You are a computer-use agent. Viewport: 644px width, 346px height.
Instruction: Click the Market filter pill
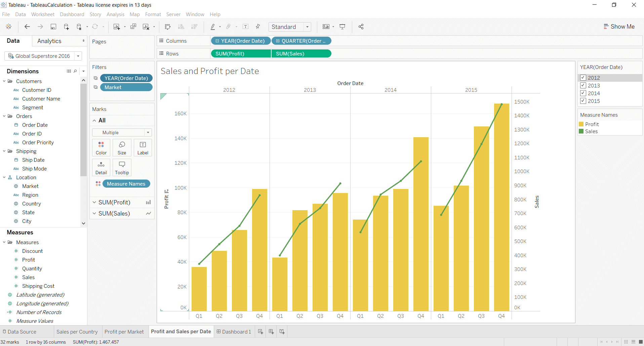click(126, 87)
